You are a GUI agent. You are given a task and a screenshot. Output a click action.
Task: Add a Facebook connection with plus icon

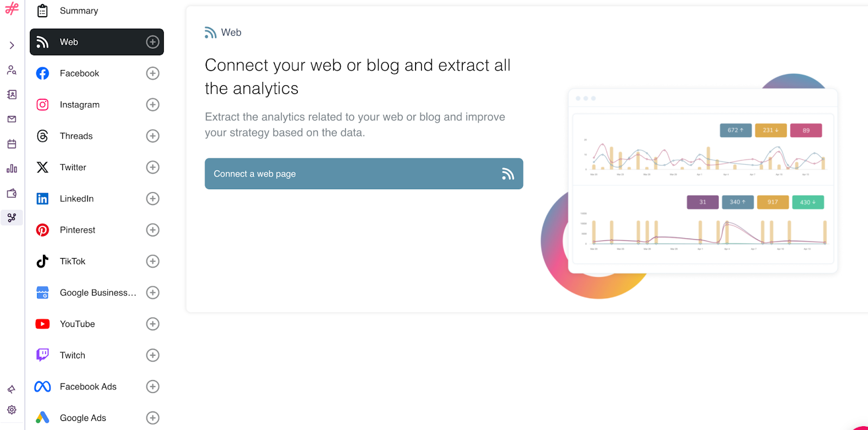click(x=153, y=73)
